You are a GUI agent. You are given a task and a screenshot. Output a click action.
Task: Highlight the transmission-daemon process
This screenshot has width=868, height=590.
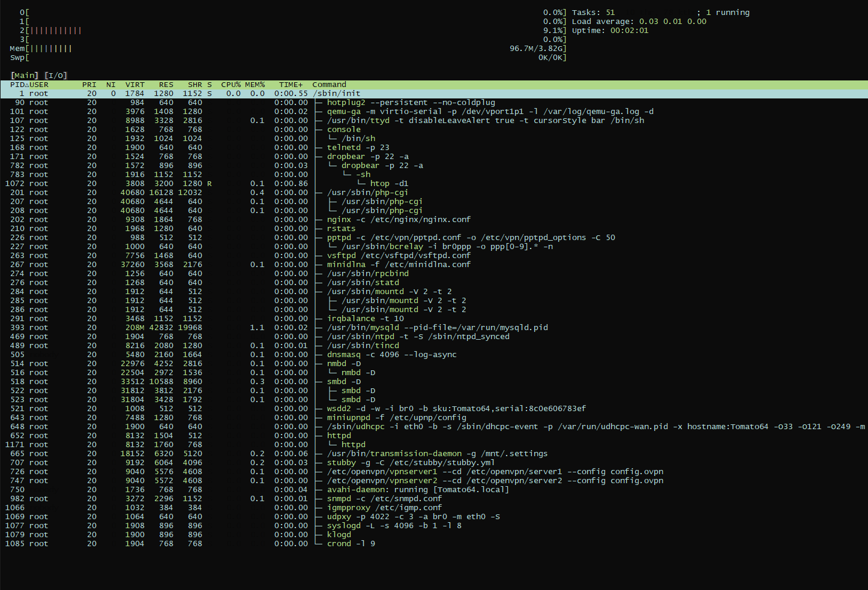coord(437,454)
